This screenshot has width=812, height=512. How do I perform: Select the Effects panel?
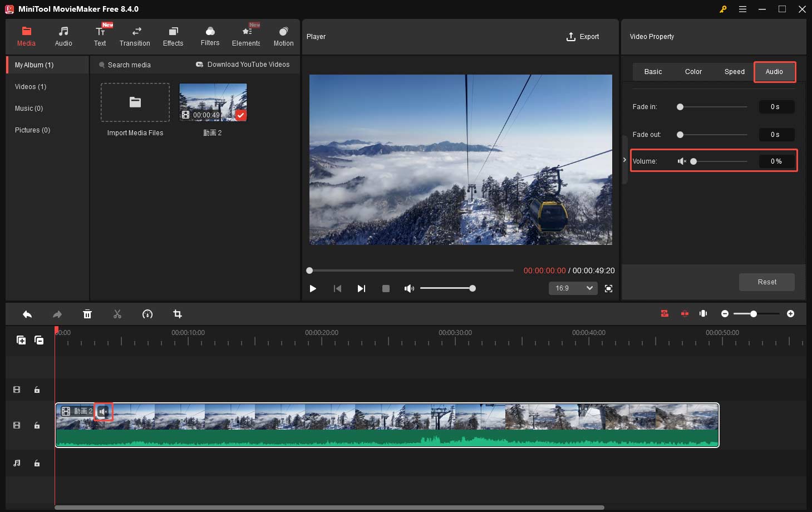point(173,36)
